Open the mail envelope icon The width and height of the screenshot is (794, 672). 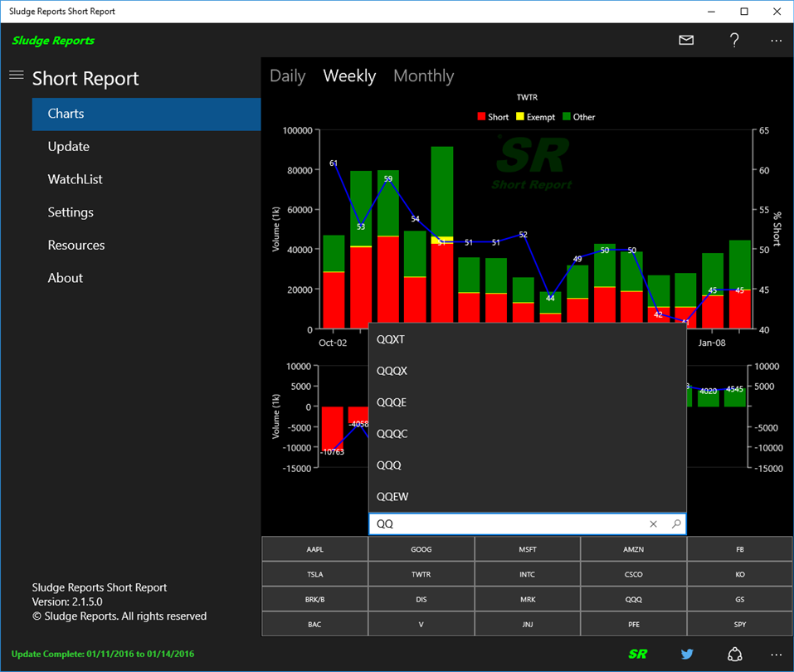(686, 40)
